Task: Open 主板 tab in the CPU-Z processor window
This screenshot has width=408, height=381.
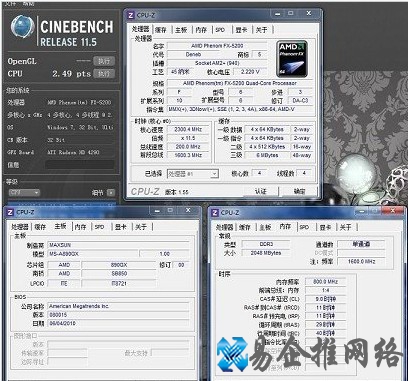Action: [x=181, y=30]
